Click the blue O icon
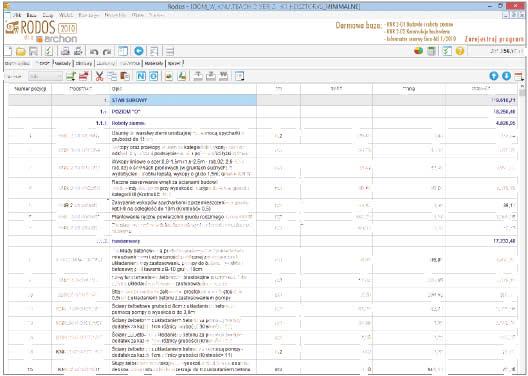 tap(154, 76)
